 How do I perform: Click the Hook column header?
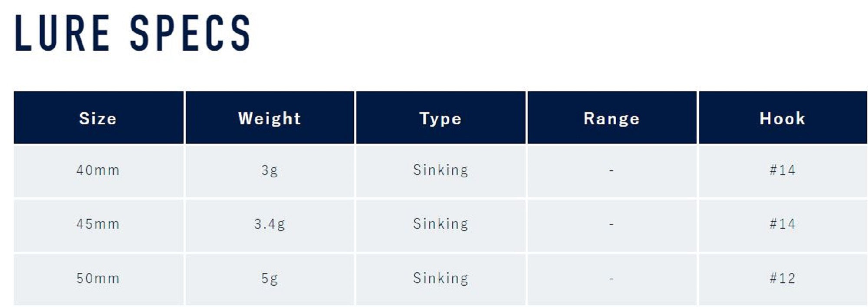click(783, 119)
